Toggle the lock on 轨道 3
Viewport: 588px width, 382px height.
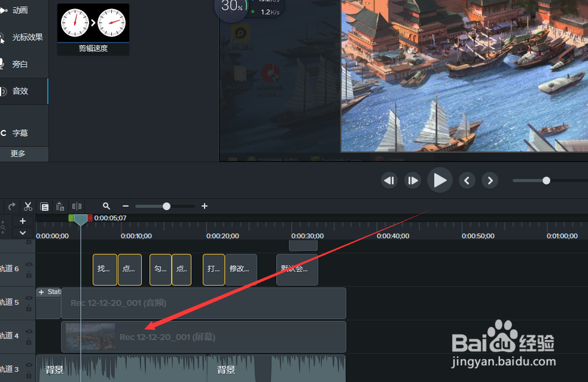click(29, 375)
